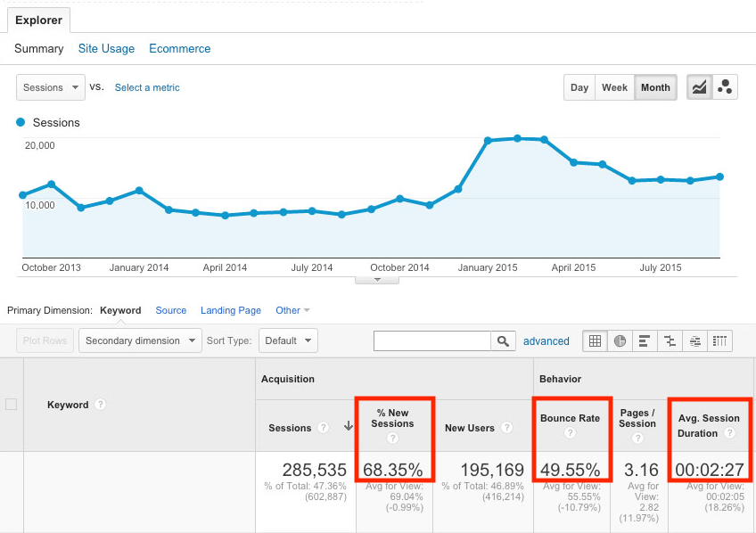Tick the select-all rows checkbox
Image resolution: width=756 pixels, height=533 pixels.
pos(11,405)
